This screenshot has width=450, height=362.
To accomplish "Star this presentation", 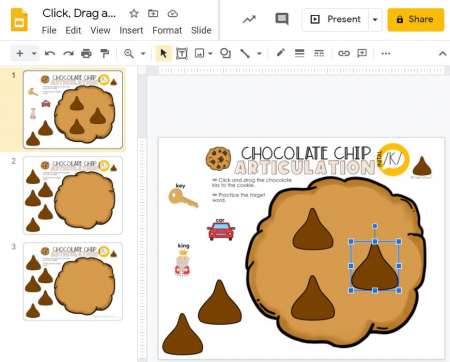I will click(x=134, y=14).
